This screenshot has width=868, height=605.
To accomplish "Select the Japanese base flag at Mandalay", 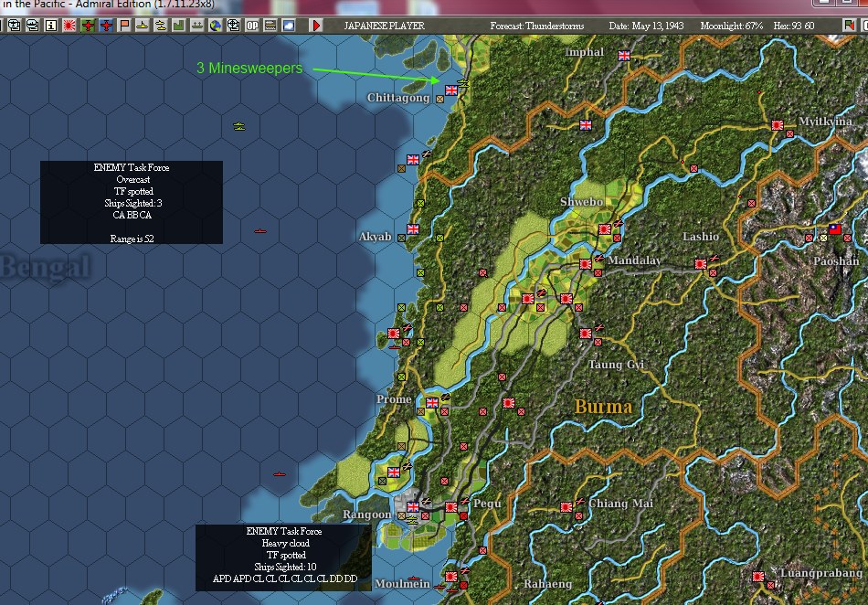I will (586, 264).
